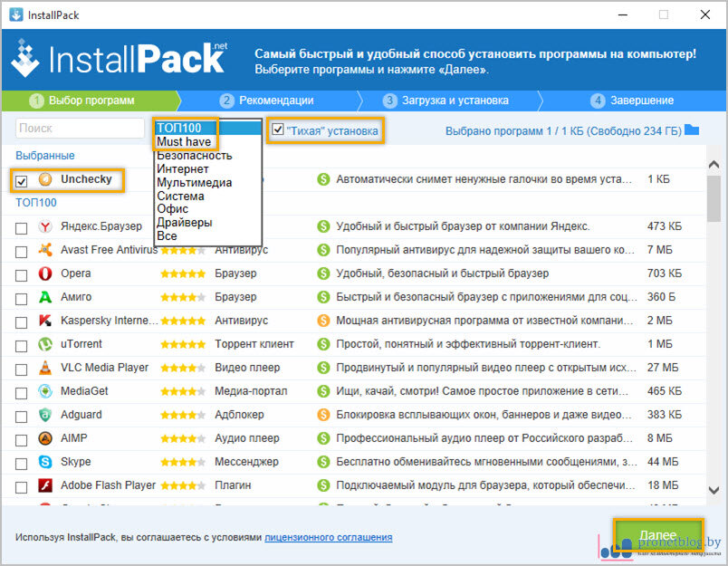
Task: Click the MediaGet icon
Action: pos(45,391)
